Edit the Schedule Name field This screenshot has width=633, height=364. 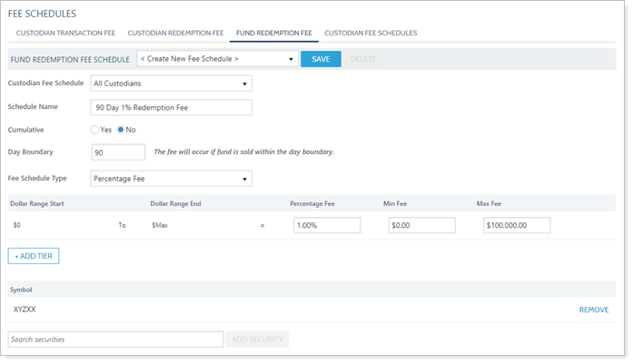[172, 107]
